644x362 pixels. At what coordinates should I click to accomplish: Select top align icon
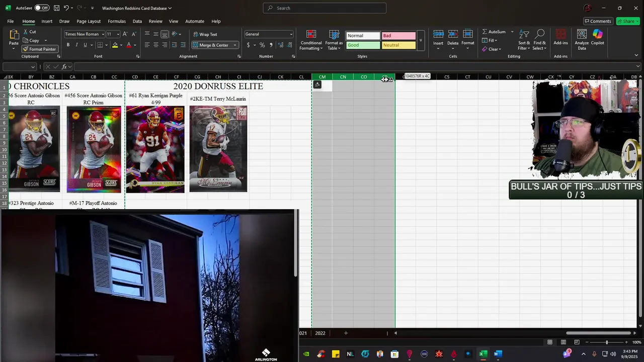point(147,34)
